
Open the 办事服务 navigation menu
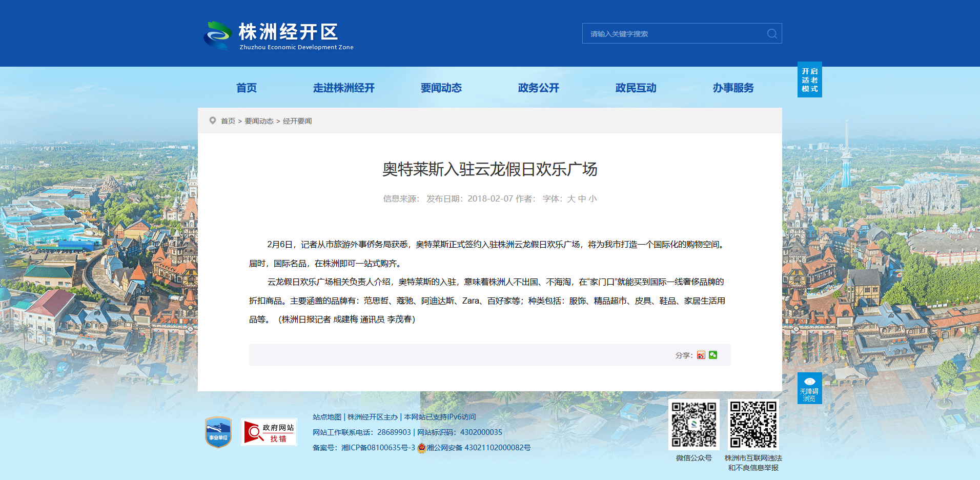tap(733, 88)
